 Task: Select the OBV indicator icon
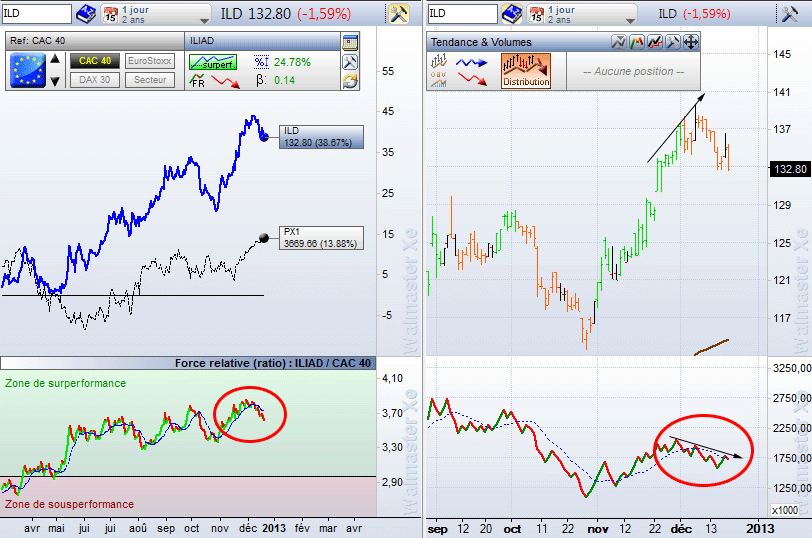click(438, 75)
